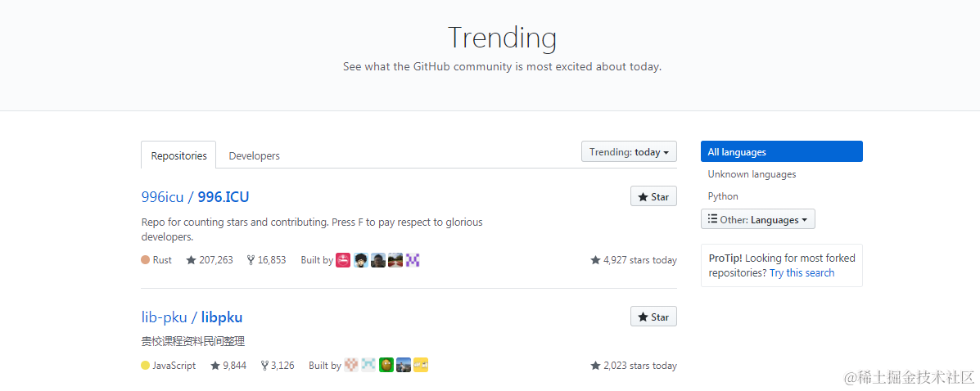980x391 pixels.
Task: Open the green plant avatar in libpku contributors
Action: click(x=386, y=365)
